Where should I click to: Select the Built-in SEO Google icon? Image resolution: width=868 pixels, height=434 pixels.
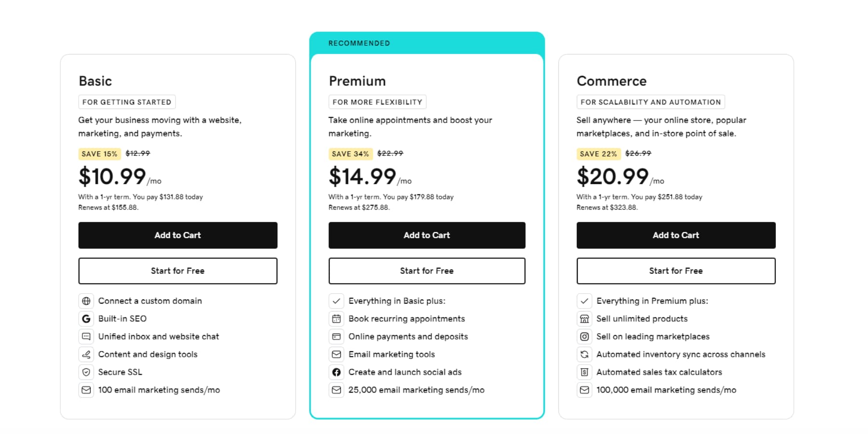pyautogui.click(x=86, y=319)
